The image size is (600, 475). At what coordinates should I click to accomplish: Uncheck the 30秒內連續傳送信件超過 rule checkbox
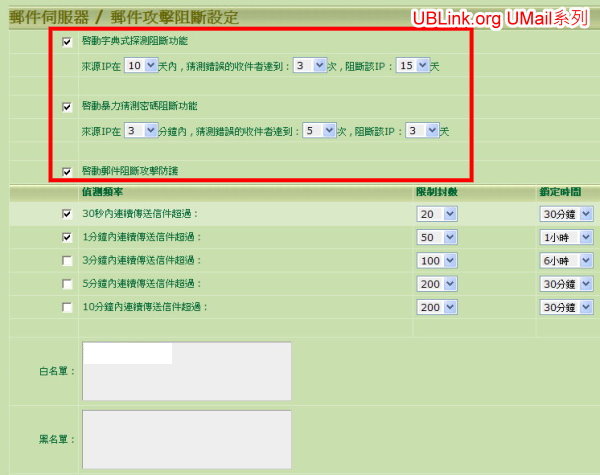coord(67,213)
